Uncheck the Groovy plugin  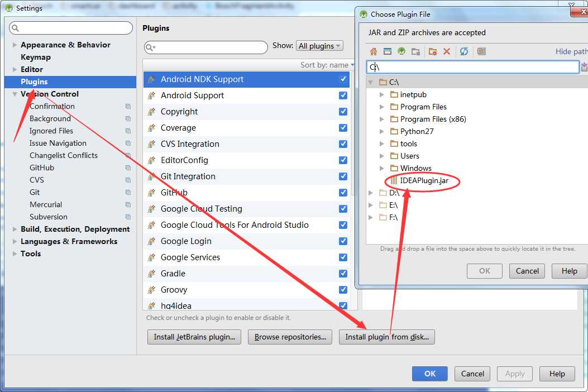(343, 290)
